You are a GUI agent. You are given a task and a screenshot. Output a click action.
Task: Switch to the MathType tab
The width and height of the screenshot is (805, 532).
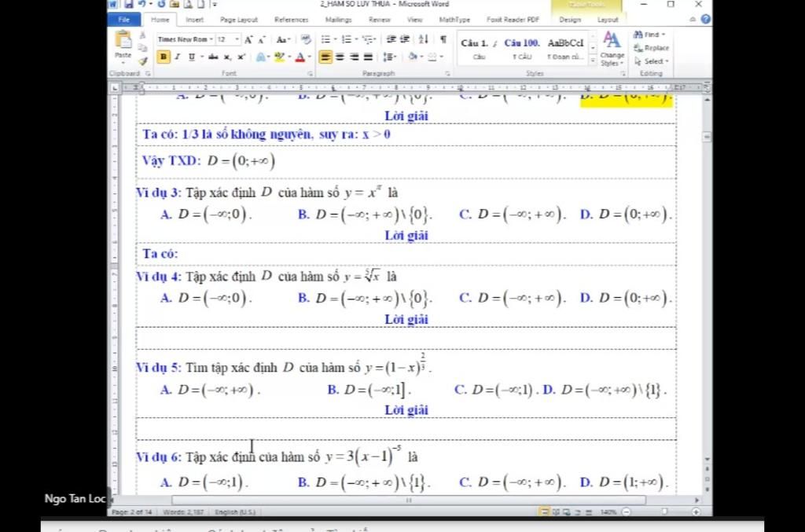[x=454, y=20]
